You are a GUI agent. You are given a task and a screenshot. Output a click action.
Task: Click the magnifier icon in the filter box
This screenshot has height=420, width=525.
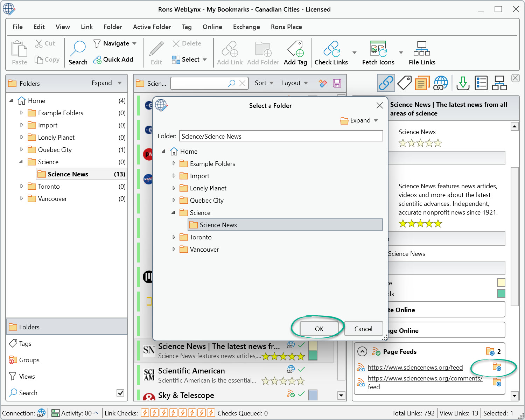[x=232, y=83]
